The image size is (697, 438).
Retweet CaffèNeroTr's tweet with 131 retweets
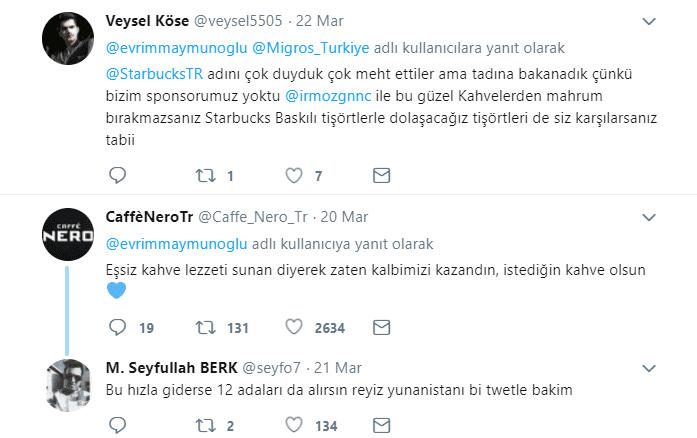click(205, 327)
